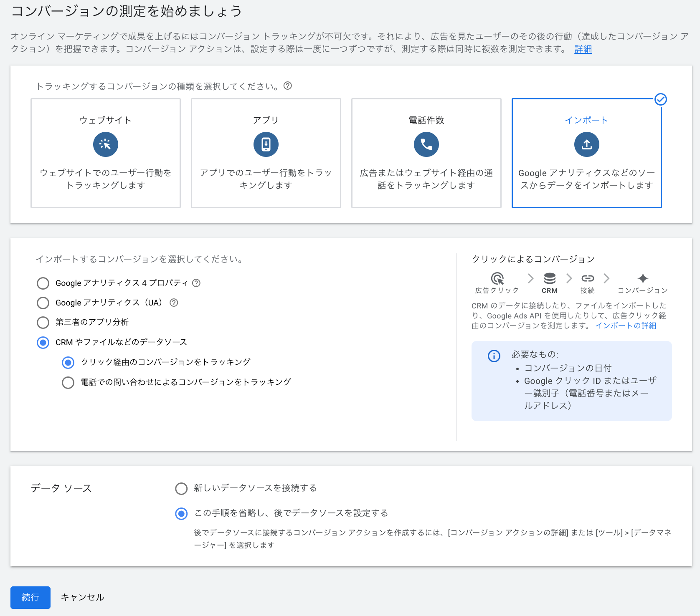This screenshot has width=700, height=616.
Task: Click the コンバージョンの日付 bullet text
Action: [568, 368]
